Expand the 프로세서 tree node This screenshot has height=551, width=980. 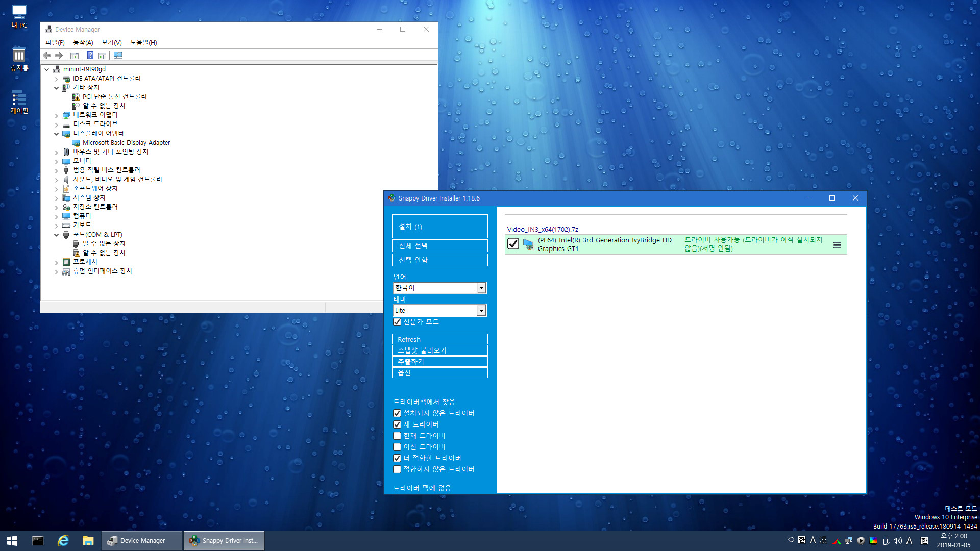point(57,263)
